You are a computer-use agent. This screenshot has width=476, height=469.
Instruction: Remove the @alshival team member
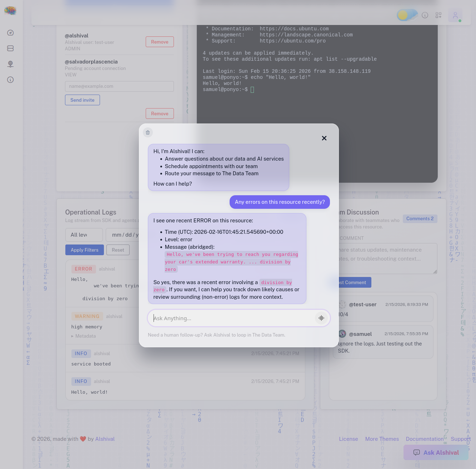(x=160, y=42)
